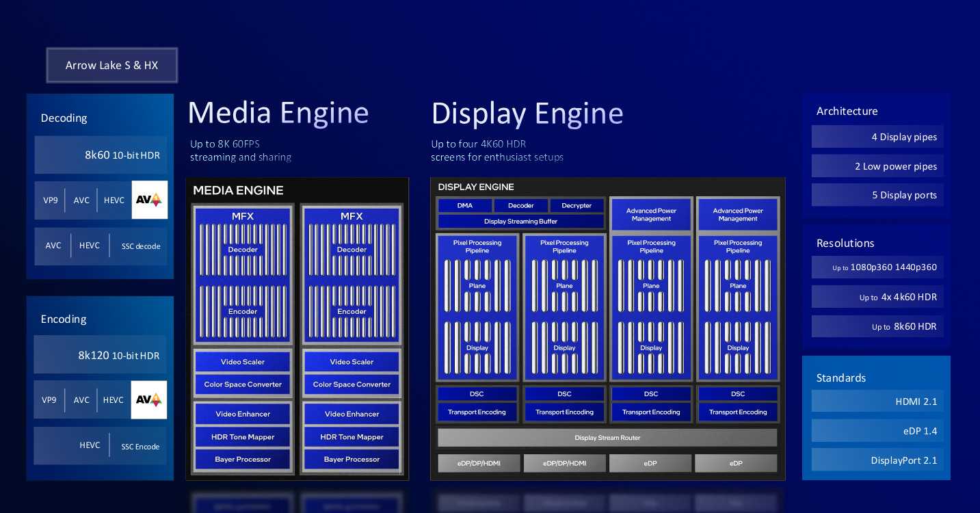Select VP9 in the Encoding panel
Viewport: 980px width, 513px height.
pyautogui.click(x=49, y=400)
